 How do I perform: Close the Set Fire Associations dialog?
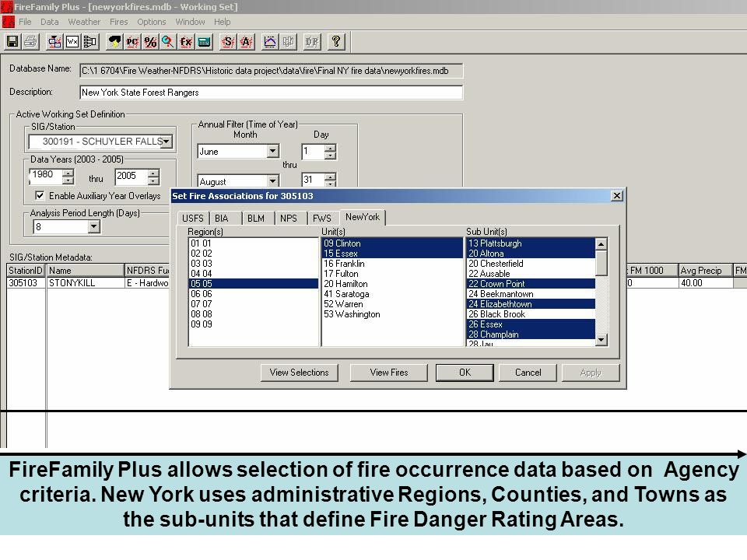tap(616, 196)
